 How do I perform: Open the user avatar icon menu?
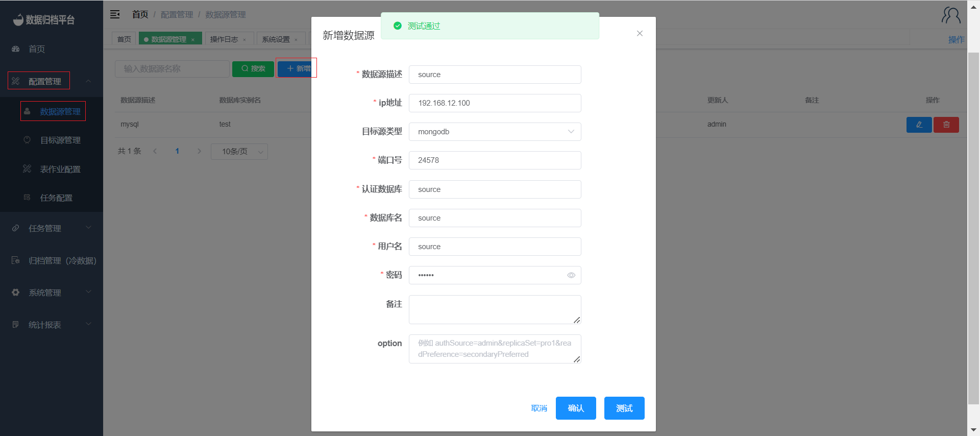point(951,15)
